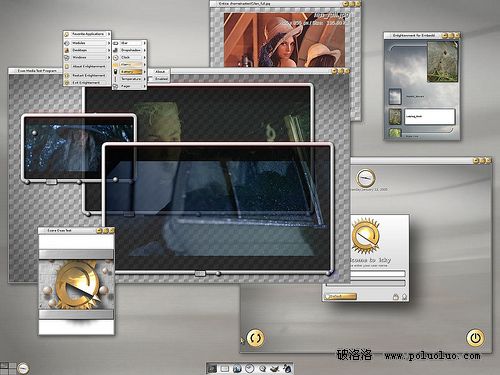Click the Exit Enlightenment icon
The height and width of the screenshot is (375, 500).
[x=67, y=83]
